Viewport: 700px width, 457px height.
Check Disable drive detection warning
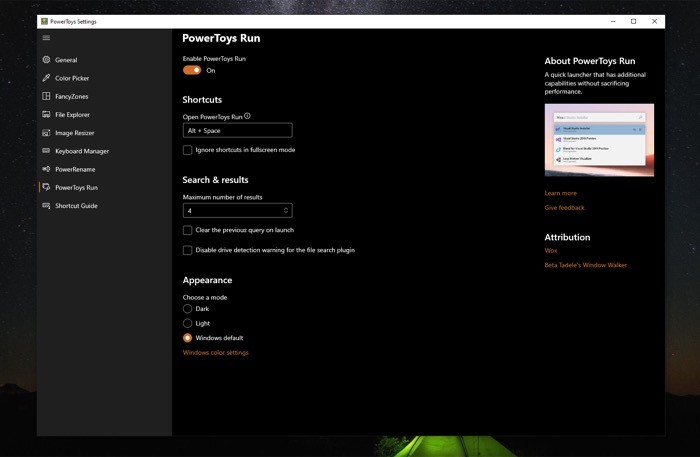188,250
